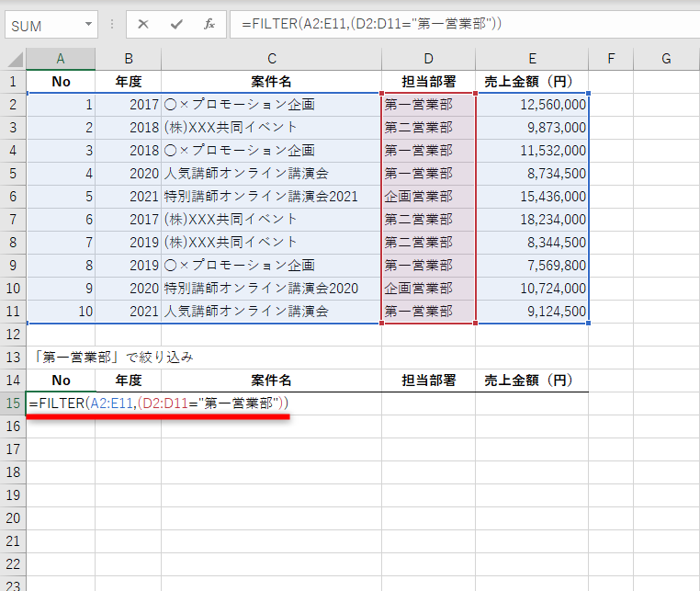
Task: Click '第二営業部' cell in row 7
Action: (429, 220)
